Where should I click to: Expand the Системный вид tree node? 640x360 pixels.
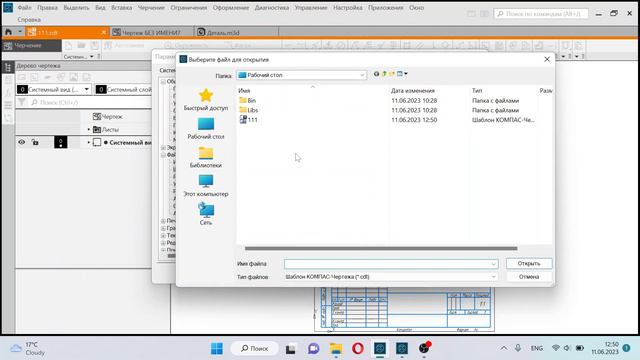coord(89,142)
